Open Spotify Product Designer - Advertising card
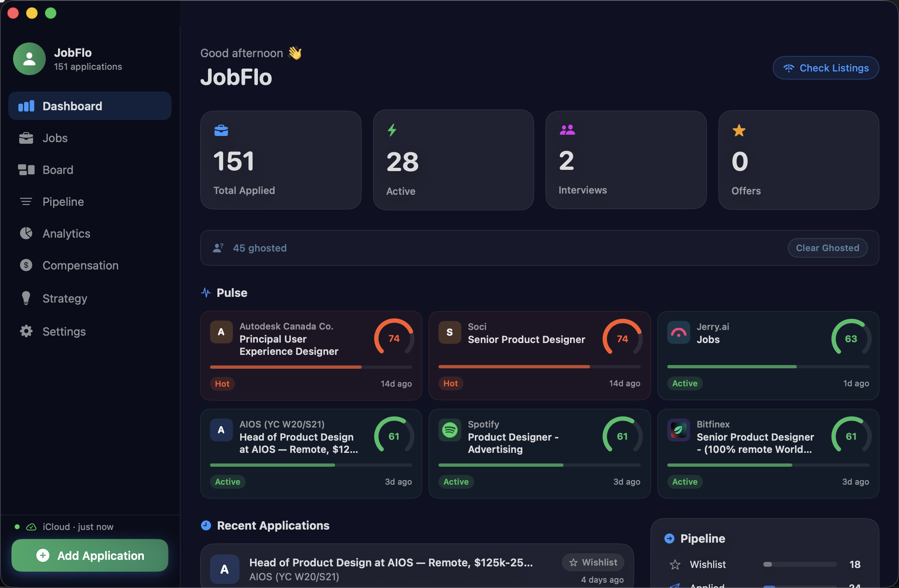899x588 pixels. pos(539,454)
